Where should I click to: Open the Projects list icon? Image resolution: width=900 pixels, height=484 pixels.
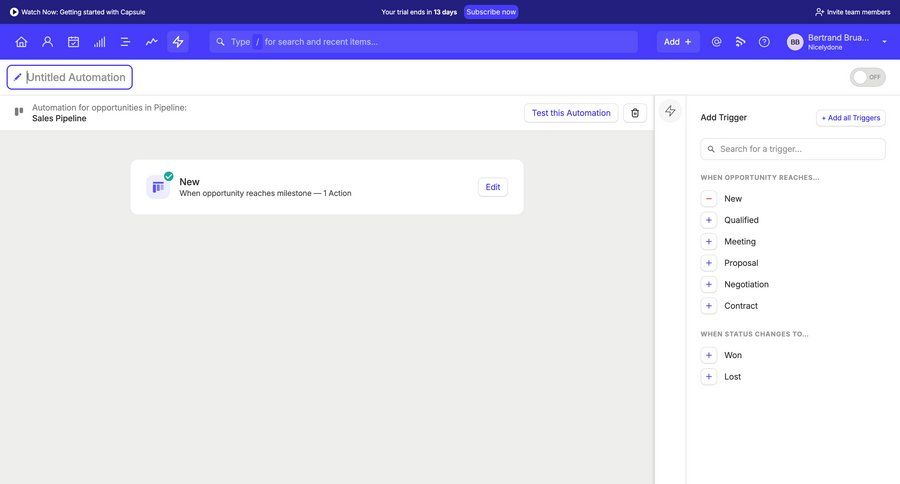[125, 42]
